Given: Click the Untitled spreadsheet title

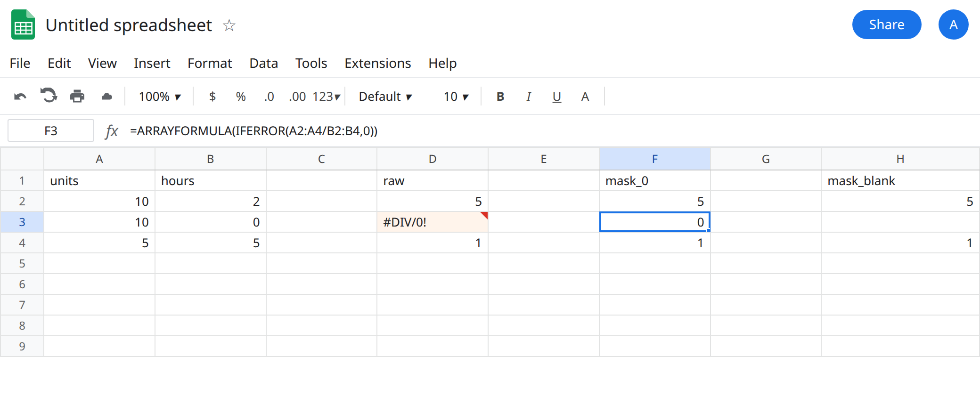Looking at the screenshot, I should pyautogui.click(x=129, y=25).
